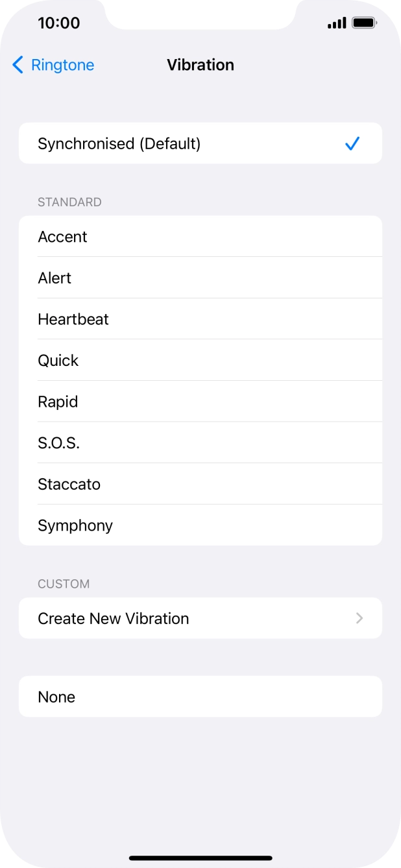Select the Symphony vibration pattern

[75, 525]
